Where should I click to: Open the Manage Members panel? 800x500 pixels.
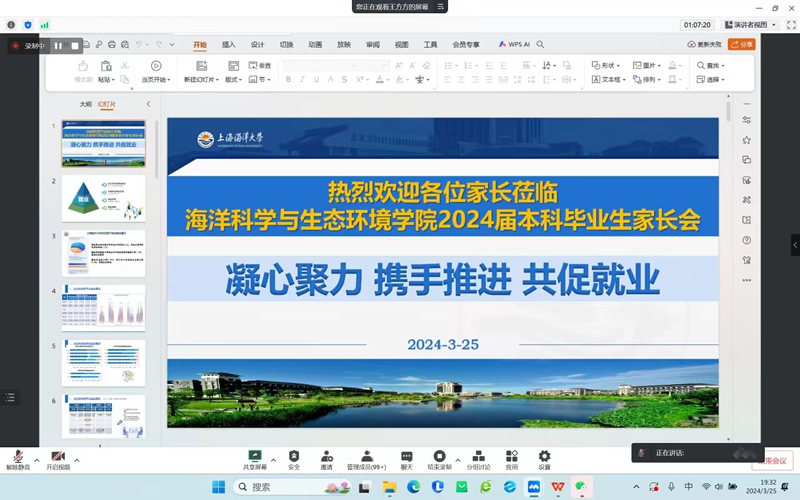366,458
